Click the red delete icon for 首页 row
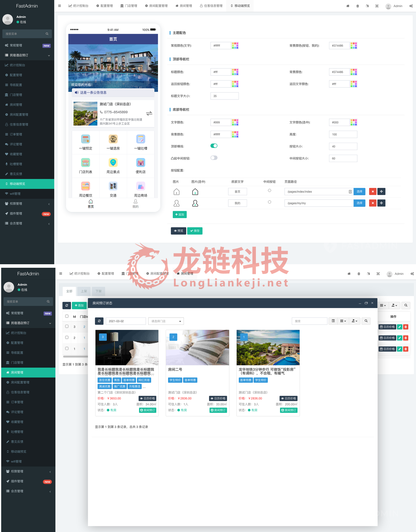Viewport: 416px width, 532px height. 373,191
